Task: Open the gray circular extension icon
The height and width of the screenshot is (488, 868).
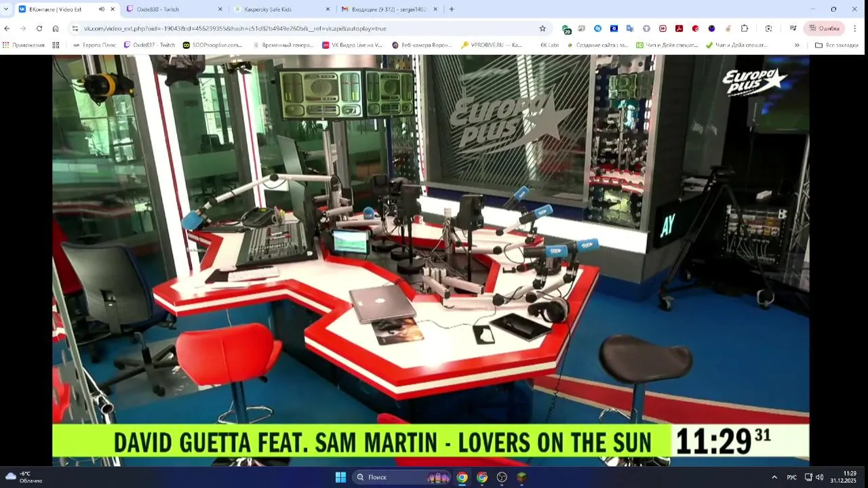Action: pyautogui.click(x=646, y=28)
